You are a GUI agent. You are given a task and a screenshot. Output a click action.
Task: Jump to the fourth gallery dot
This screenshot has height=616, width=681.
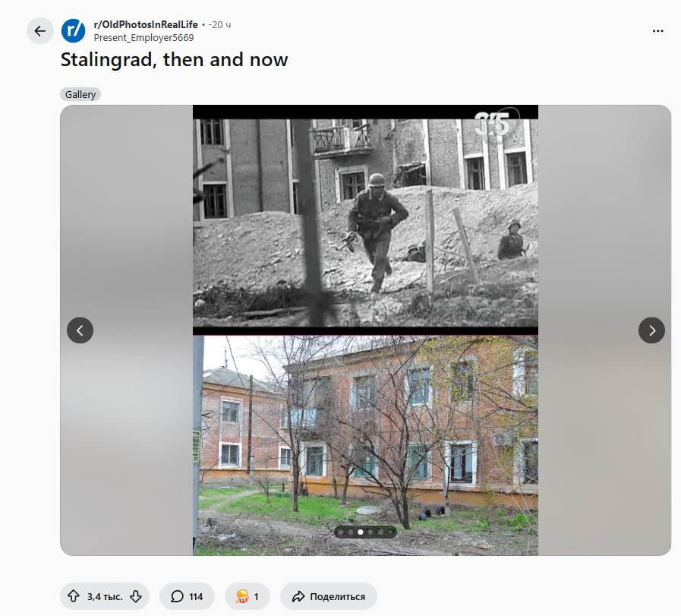pos(370,532)
